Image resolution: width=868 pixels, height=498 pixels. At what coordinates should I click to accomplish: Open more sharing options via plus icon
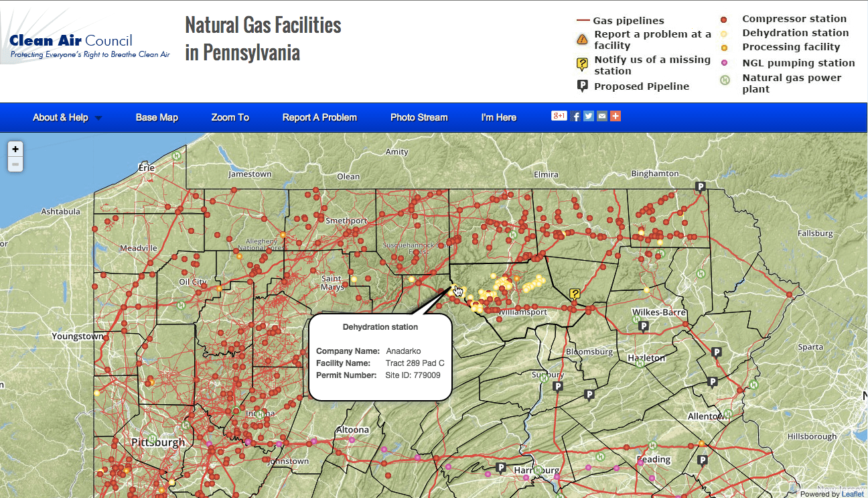click(x=615, y=115)
